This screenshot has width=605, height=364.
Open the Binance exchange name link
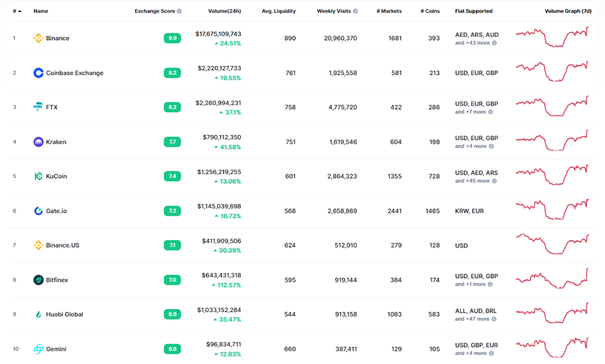click(57, 38)
